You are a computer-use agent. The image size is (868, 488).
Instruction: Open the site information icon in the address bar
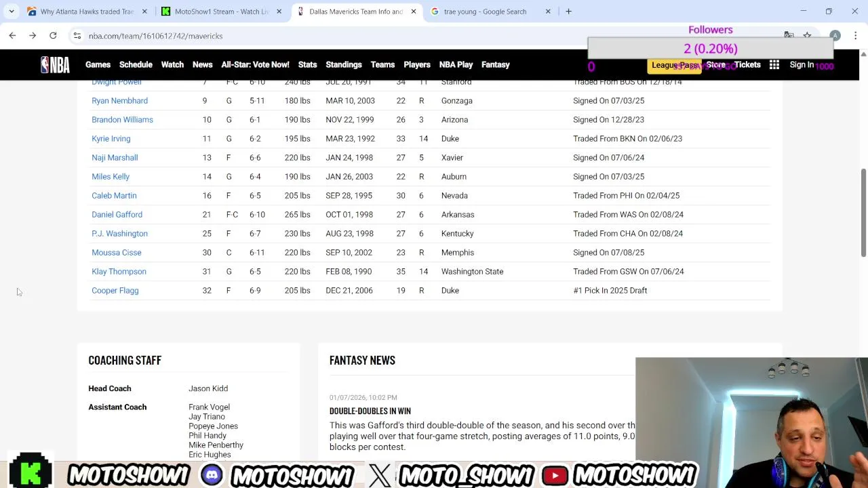77,36
